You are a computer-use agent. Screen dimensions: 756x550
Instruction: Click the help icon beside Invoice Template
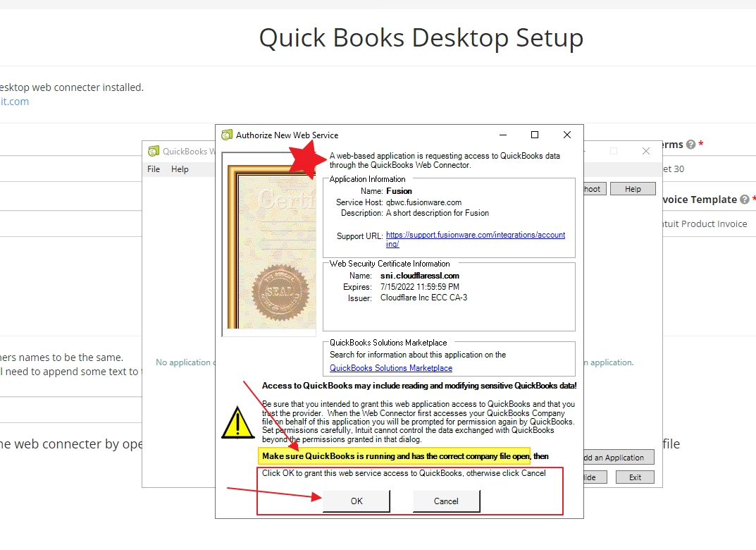[x=744, y=200]
